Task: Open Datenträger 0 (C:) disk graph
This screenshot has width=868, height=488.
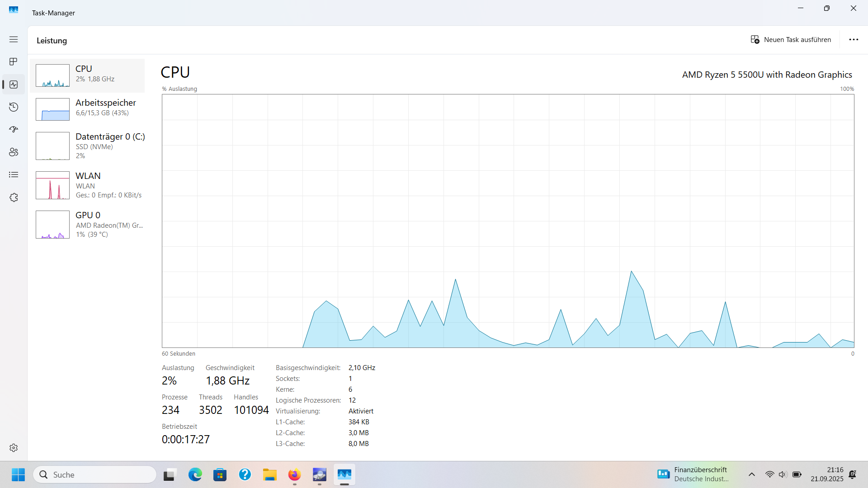Action: pyautogui.click(x=87, y=145)
